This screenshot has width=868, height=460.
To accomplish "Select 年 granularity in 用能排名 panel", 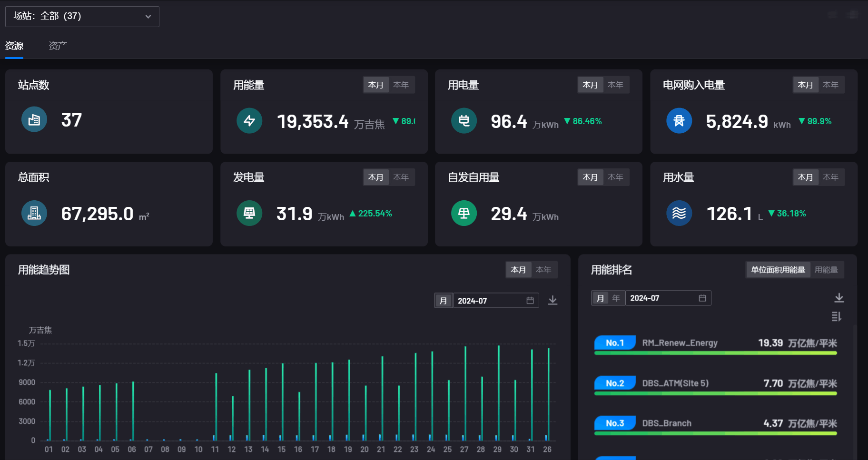I will 616,298.
